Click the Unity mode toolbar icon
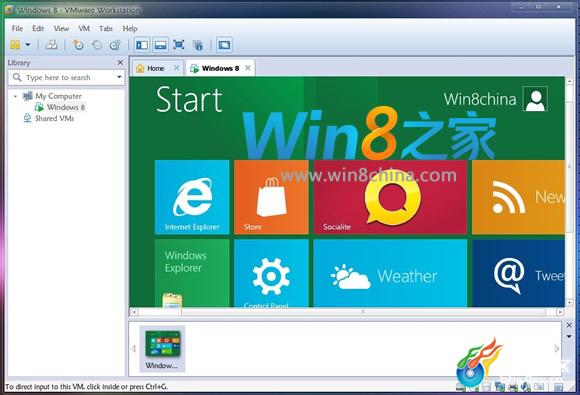The image size is (580, 395). [198, 45]
